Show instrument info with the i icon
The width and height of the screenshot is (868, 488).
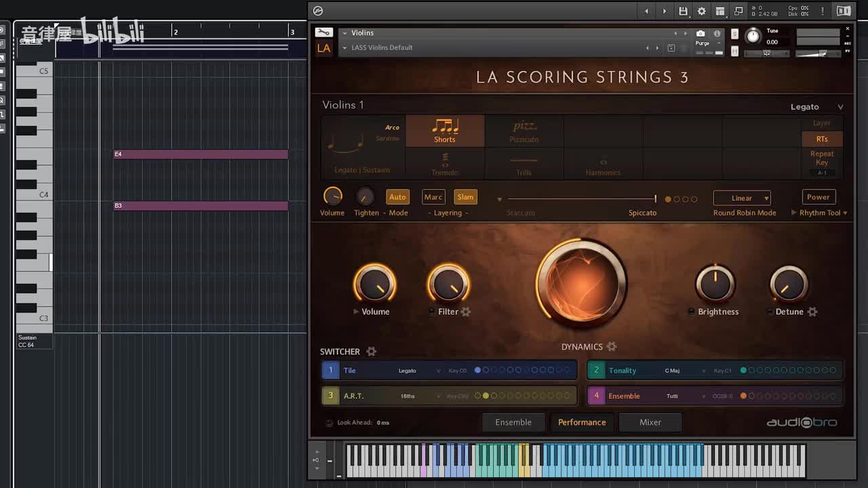coord(717,33)
